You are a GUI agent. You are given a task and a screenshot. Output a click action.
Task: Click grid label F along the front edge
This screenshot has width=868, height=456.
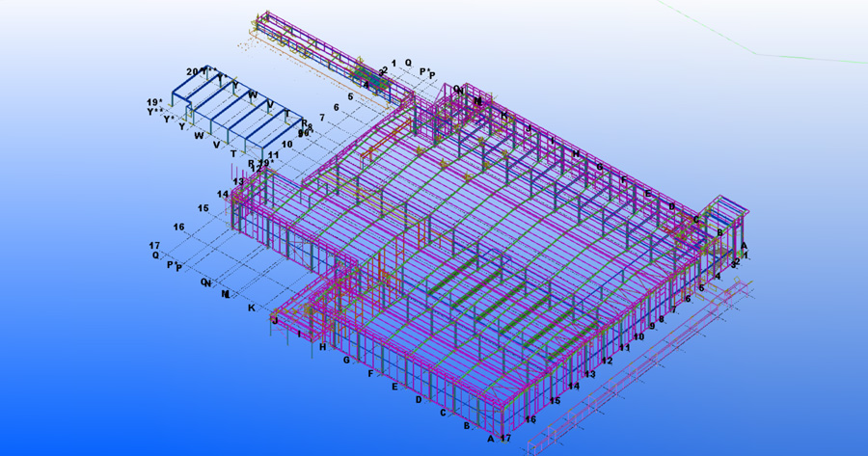point(370,374)
